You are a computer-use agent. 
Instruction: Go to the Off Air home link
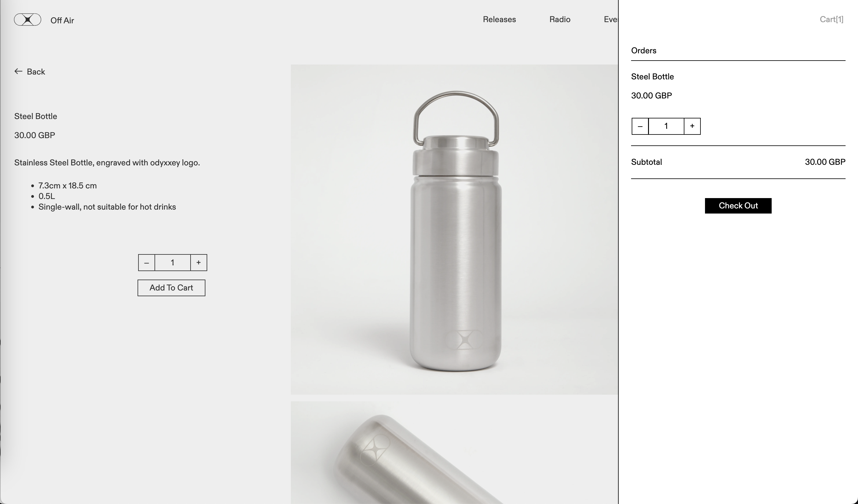coord(62,20)
